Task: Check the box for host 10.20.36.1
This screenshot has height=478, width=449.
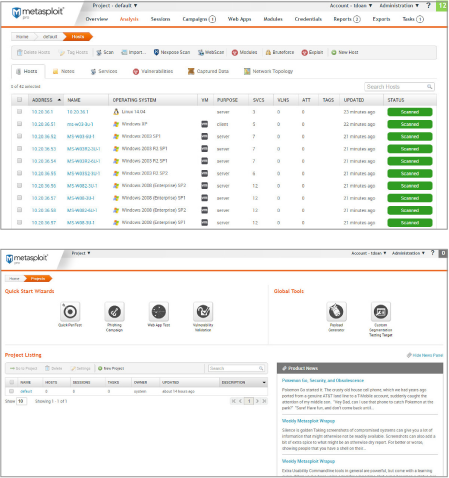Action: coord(19,112)
